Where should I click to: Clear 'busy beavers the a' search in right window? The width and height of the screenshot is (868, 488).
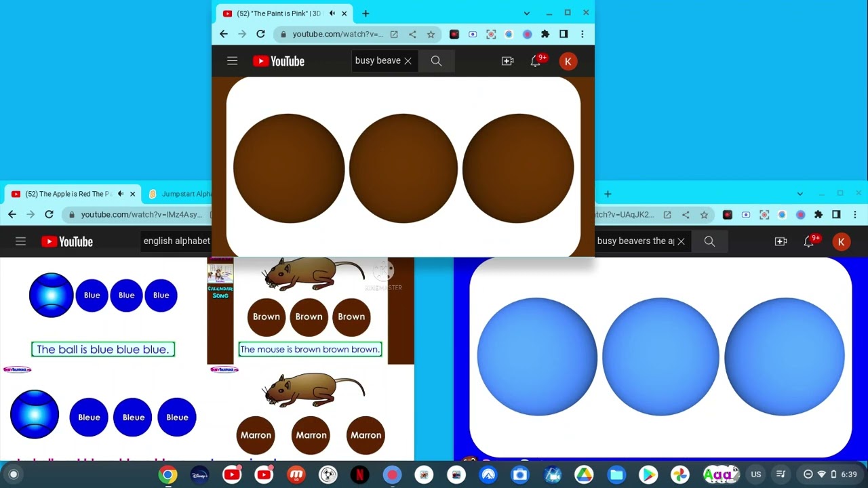[681, 241]
